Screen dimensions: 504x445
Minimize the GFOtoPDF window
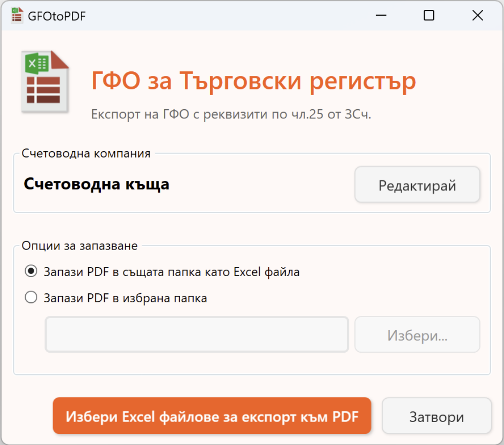pos(381,15)
